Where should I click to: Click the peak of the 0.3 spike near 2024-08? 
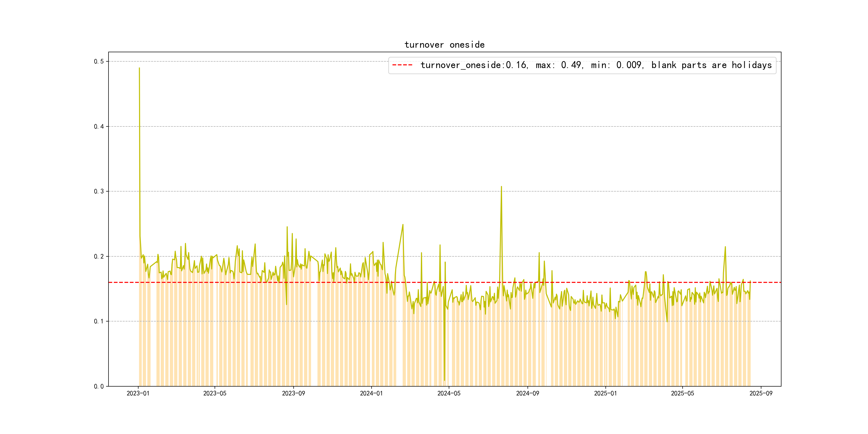(501, 187)
